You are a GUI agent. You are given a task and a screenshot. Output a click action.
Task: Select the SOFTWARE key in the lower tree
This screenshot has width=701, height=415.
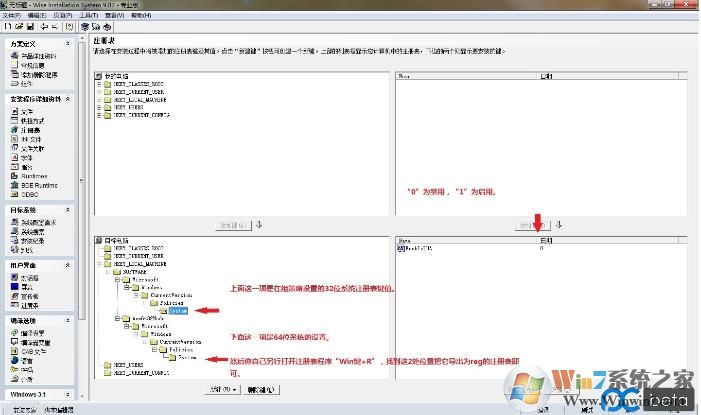(134, 272)
